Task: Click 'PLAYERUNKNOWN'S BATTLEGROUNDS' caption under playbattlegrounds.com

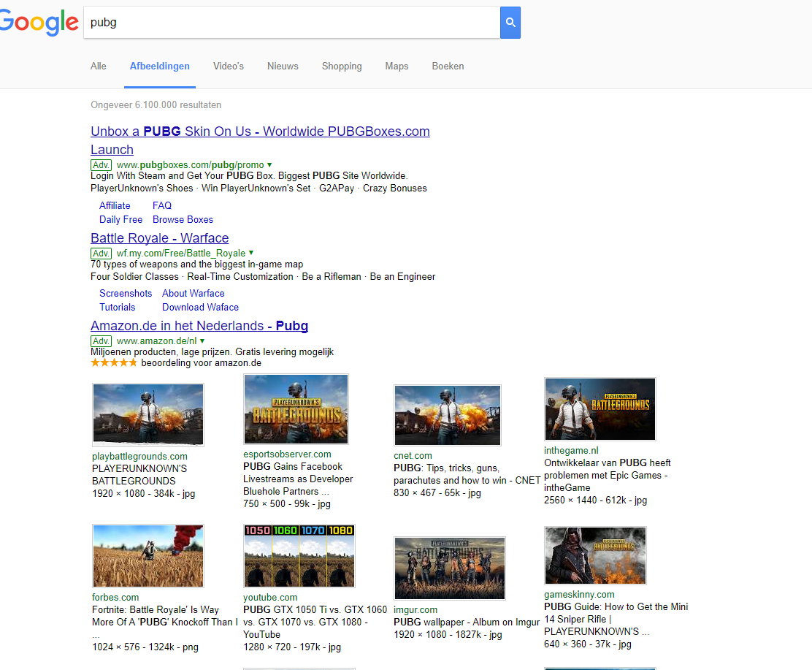Action: (x=139, y=475)
